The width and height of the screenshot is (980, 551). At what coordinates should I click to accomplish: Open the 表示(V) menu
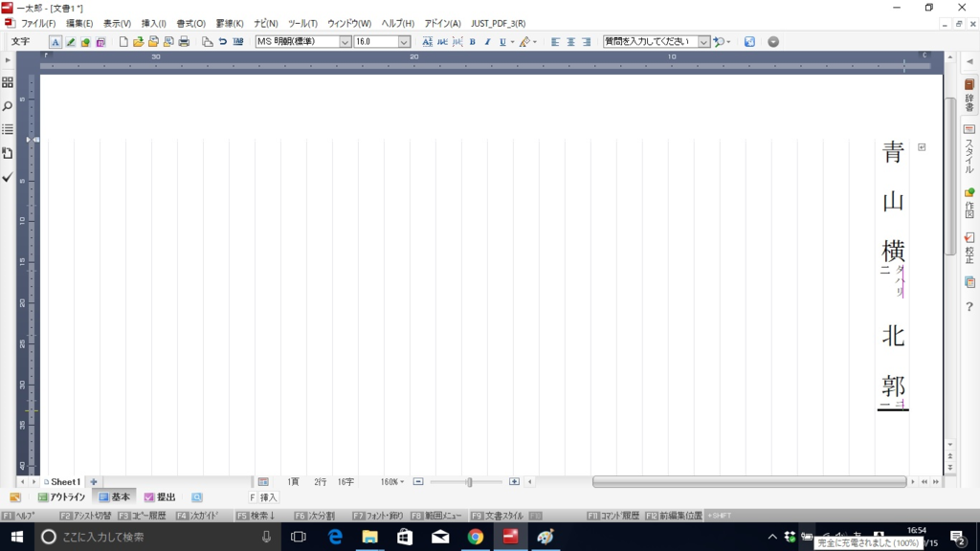tap(117, 23)
